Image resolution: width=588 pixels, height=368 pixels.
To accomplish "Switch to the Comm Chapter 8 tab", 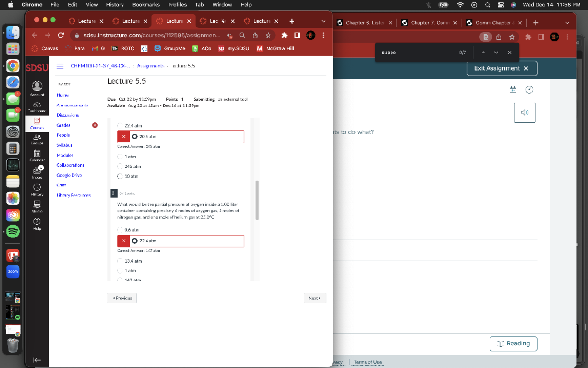I will click(494, 23).
